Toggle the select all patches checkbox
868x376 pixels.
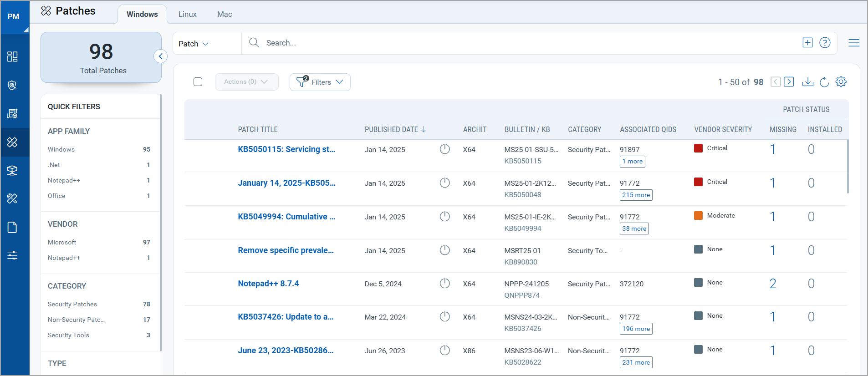point(198,82)
